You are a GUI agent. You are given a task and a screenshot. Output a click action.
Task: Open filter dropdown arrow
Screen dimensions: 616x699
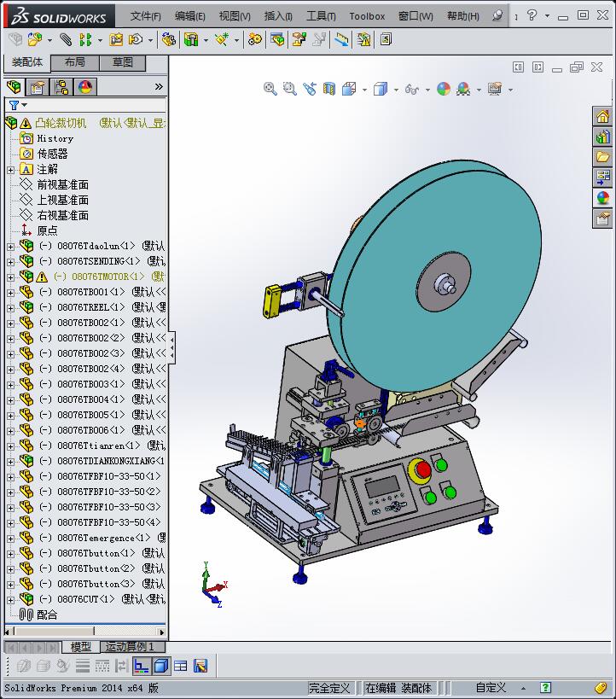[x=25, y=105]
